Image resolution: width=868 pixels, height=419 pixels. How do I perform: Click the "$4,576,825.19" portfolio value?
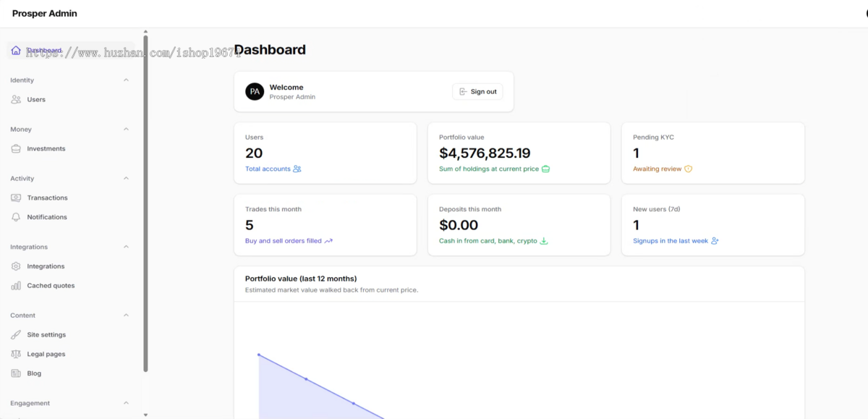485,153
